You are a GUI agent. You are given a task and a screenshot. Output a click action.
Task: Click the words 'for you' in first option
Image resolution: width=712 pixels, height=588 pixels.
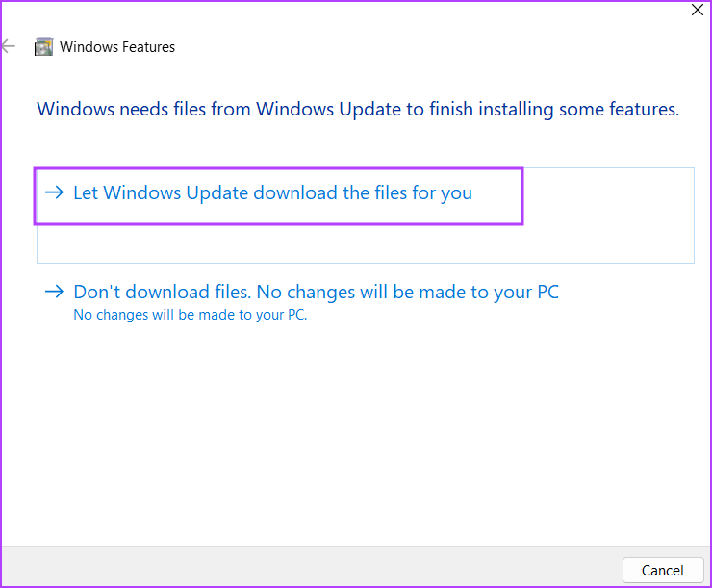pos(443,193)
